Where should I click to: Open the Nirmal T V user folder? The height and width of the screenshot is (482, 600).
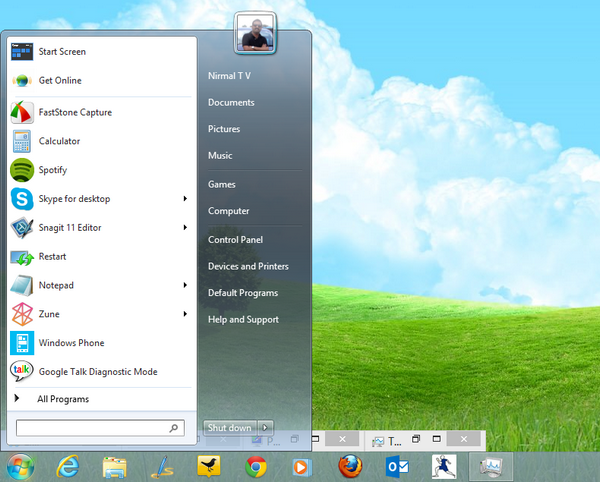[230, 76]
